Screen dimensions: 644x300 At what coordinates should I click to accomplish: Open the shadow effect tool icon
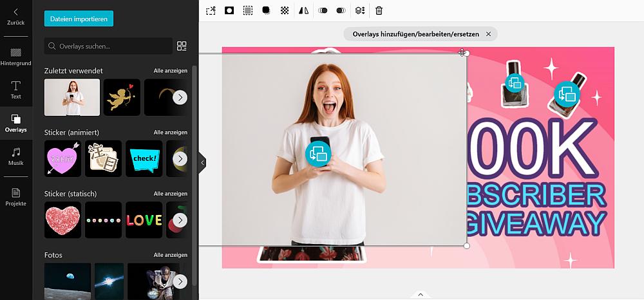click(x=266, y=11)
